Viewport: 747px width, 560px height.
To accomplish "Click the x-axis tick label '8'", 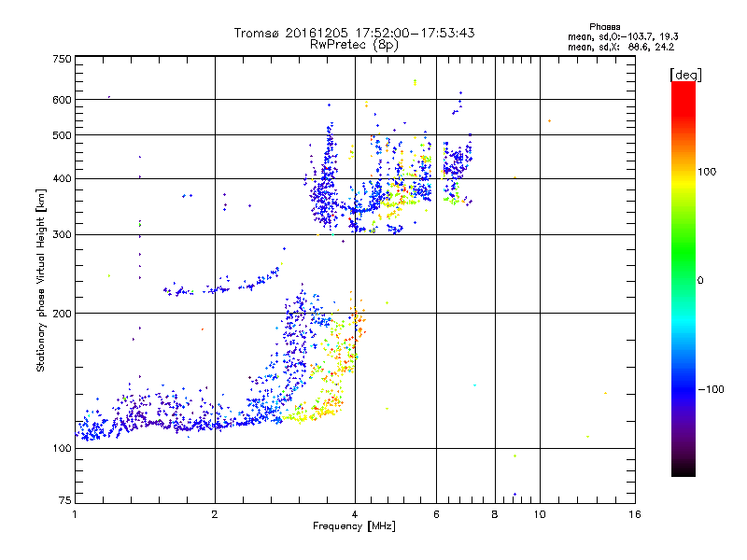I will coord(495,514).
